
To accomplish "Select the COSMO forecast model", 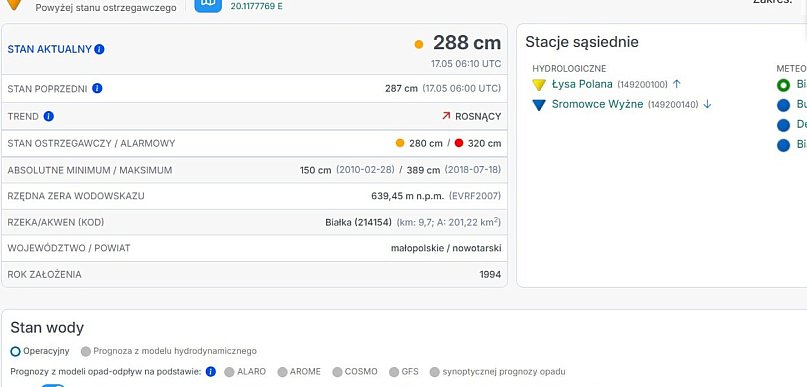I will 337,372.
